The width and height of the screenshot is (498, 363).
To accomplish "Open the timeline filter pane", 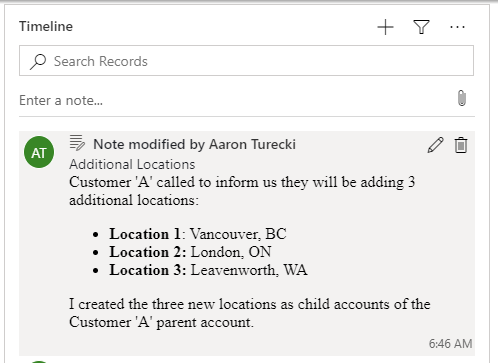I will (x=421, y=27).
